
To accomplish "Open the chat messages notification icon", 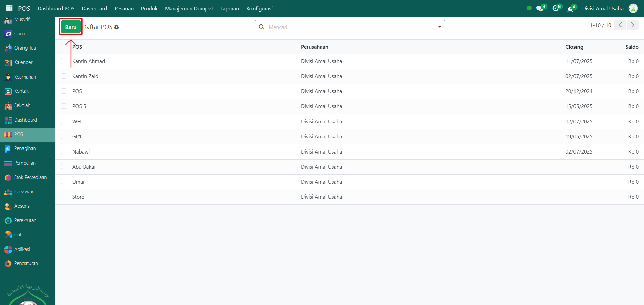I will [540, 9].
